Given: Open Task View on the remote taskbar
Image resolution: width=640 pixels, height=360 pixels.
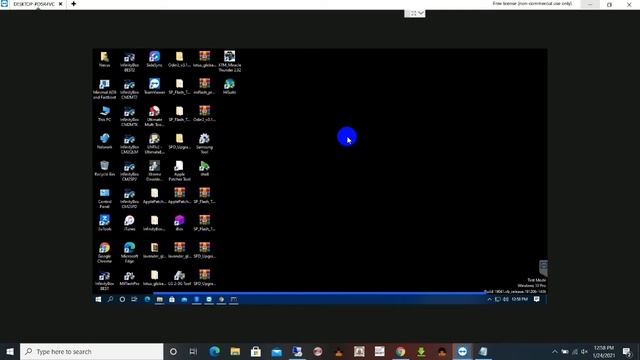Looking at the screenshot, I should [134, 299].
